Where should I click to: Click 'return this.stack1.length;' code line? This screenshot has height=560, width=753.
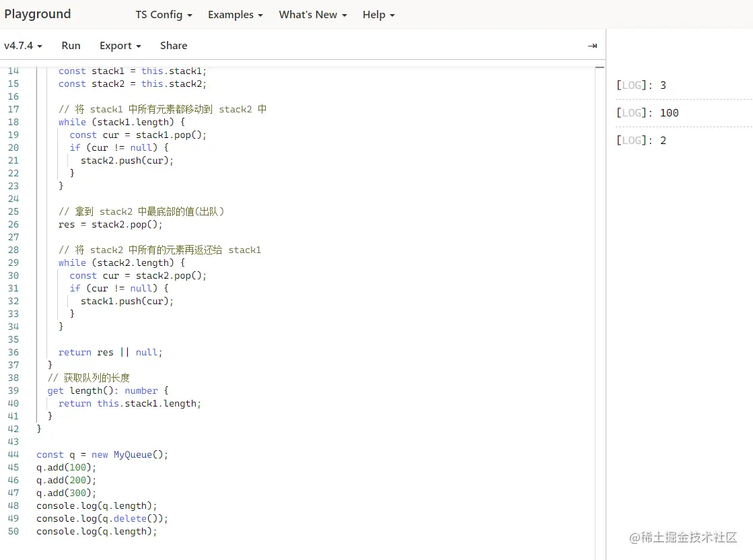130,403
